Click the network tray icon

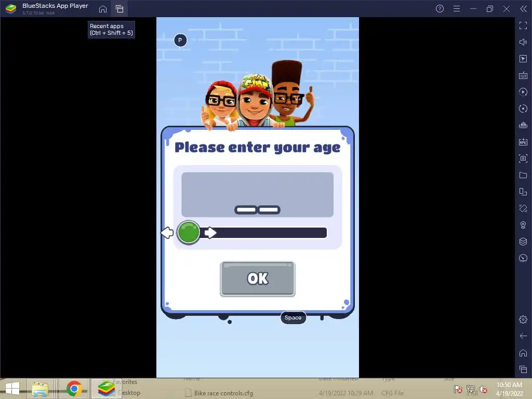click(x=471, y=389)
